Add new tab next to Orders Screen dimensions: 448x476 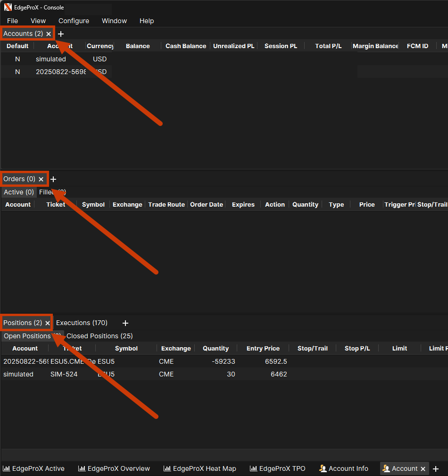click(x=53, y=179)
